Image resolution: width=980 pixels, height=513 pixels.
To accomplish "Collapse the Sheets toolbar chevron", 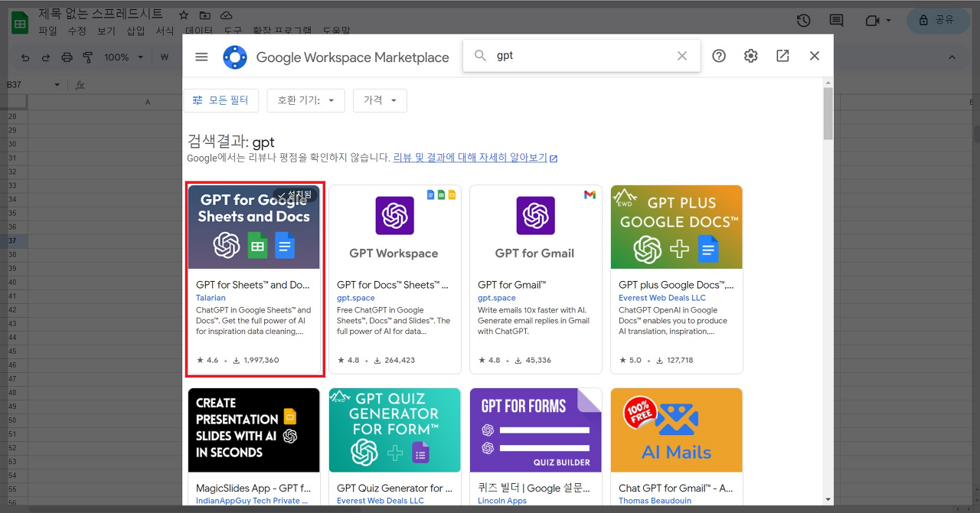I will [x=952, y=57].
